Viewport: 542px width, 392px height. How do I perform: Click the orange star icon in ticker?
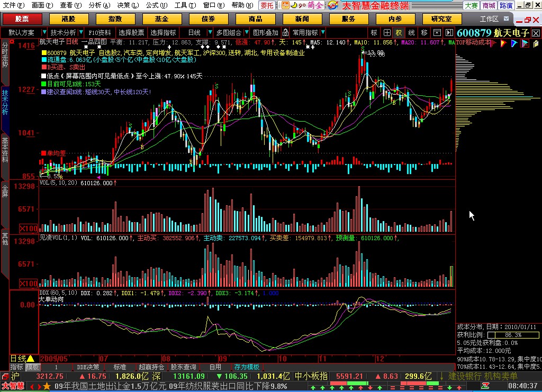click(x=47, y=386)
